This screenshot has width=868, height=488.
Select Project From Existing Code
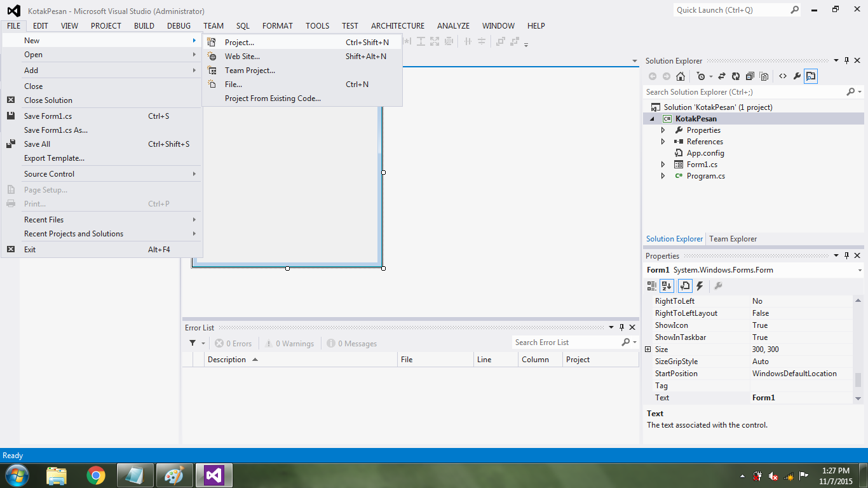(302, 98)
